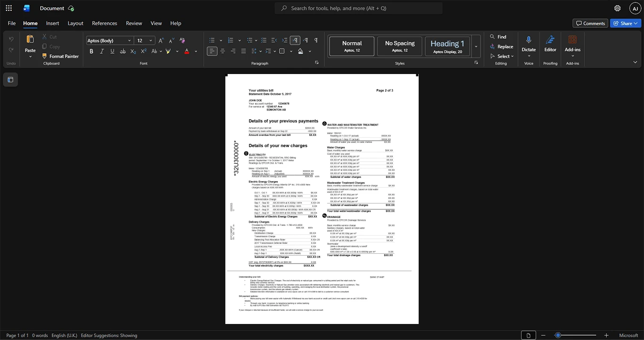Switch to the References tab
Image resolution: width=644 pixels, height=340 pixels.
105,23
